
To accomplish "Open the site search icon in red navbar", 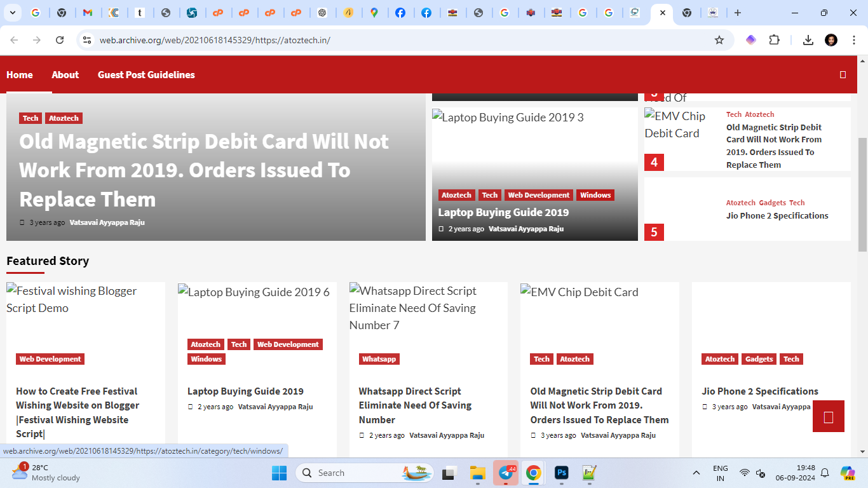I will coord(843,75).
